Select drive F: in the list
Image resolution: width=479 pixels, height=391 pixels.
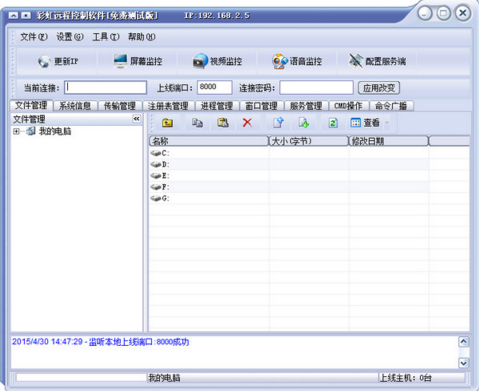pos(160,187)
